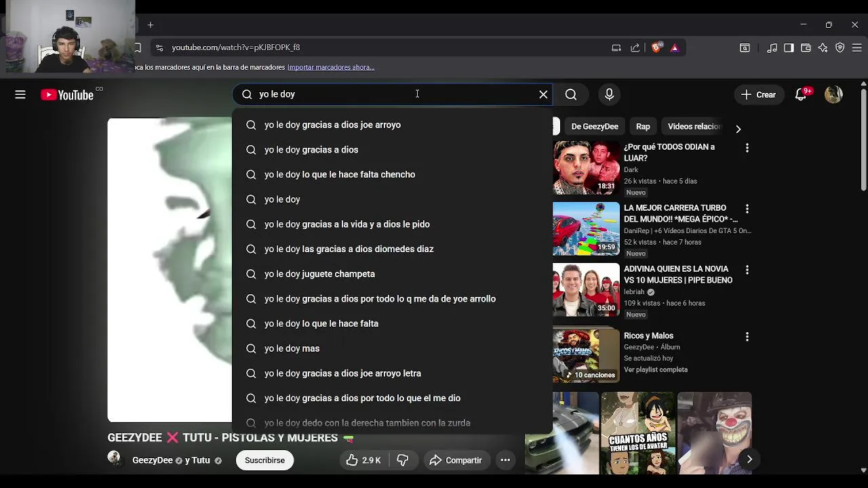Open more actions three-dot button
Viewport: 868px width, 488px height.
click(505, 460)
